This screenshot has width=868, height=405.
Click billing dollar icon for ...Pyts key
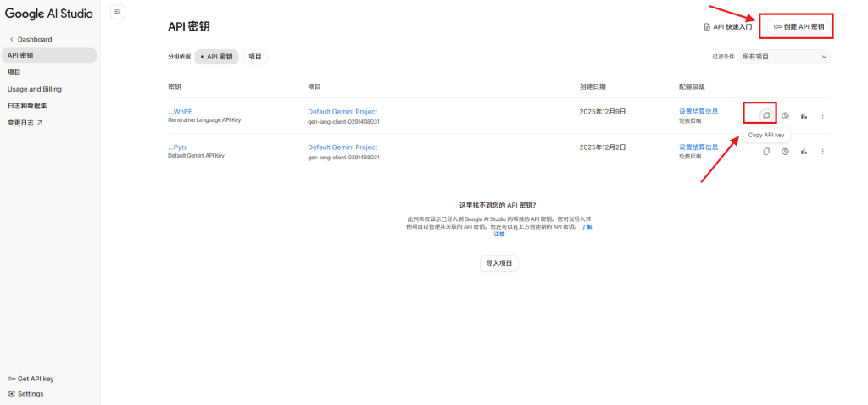pyautogui.click(x=785, y=152)
